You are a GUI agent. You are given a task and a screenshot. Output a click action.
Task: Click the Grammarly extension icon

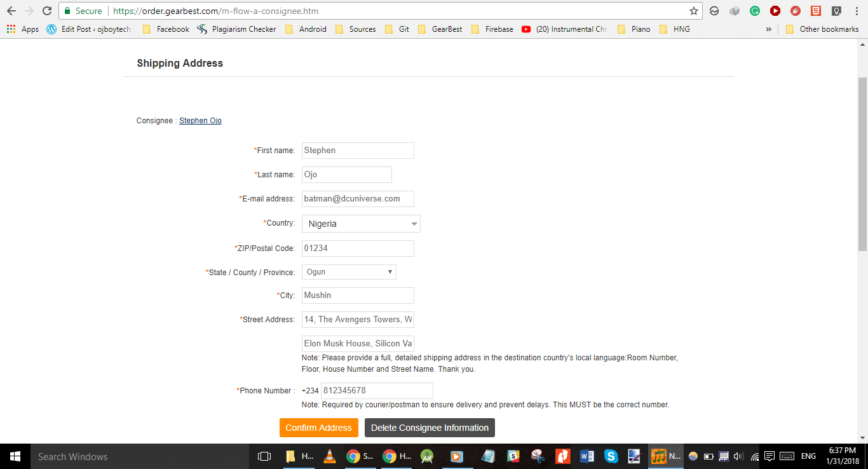click(x=754, y=11)
